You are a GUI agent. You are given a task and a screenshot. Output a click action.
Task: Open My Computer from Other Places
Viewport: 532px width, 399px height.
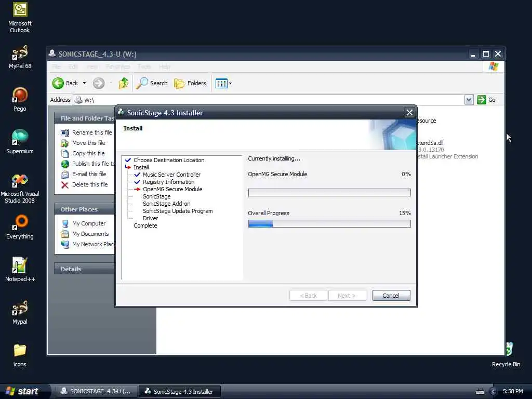click(84, 223)
